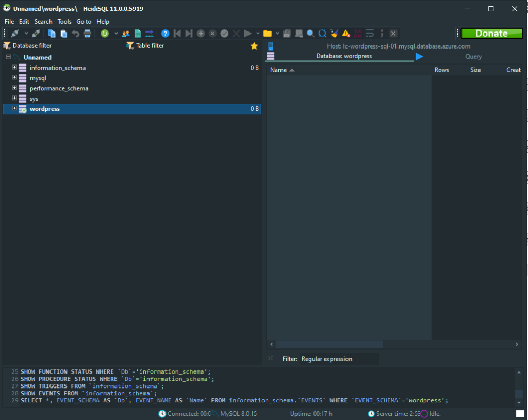
Task: Open the Run query dropdown arrow
Action: 258,34
